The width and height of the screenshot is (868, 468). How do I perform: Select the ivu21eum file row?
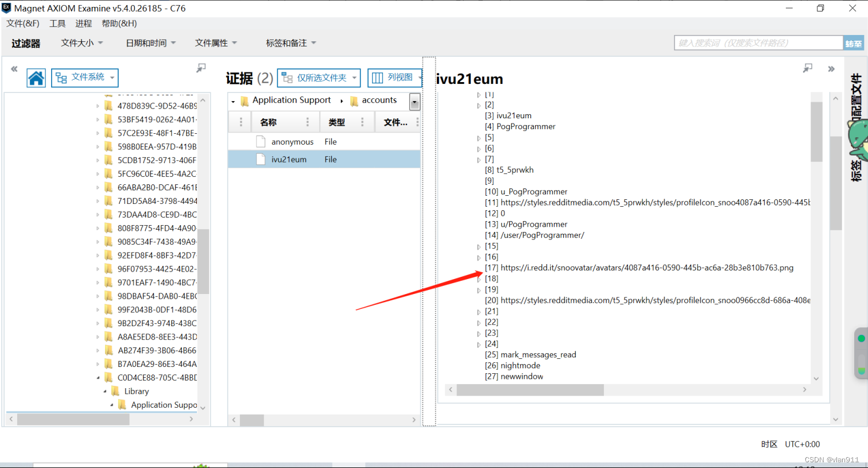(x=324, y=160)
